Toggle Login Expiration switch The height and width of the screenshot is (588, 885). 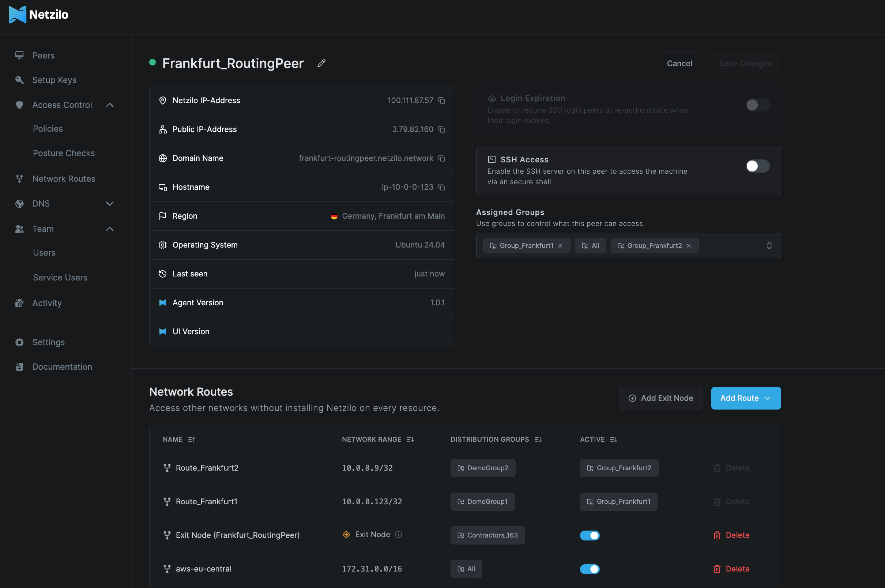(757, 105)
